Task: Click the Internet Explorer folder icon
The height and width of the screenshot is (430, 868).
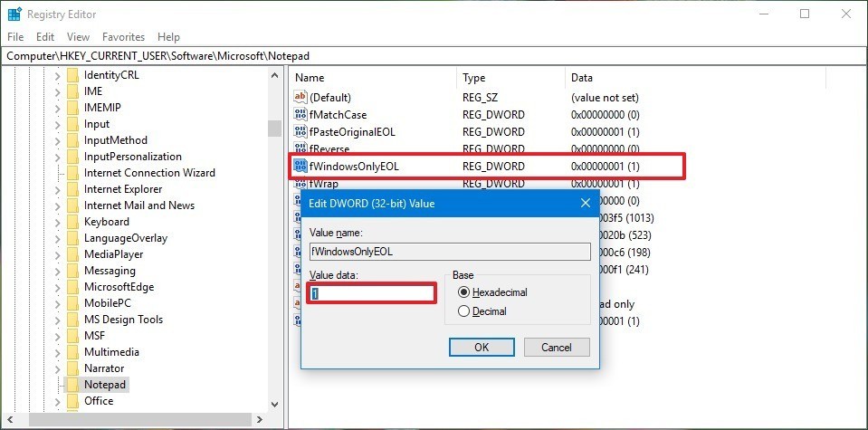Action: [x=72, y=189]
